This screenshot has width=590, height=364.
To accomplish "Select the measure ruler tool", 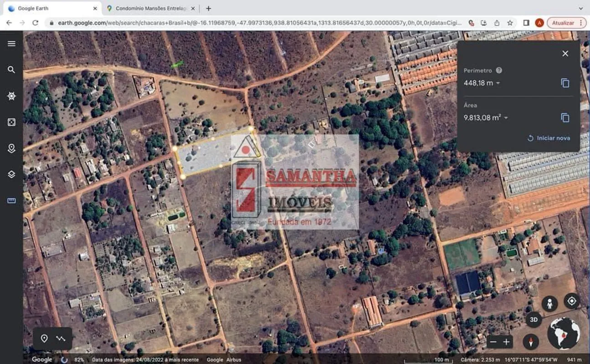I will click(11, 201).
